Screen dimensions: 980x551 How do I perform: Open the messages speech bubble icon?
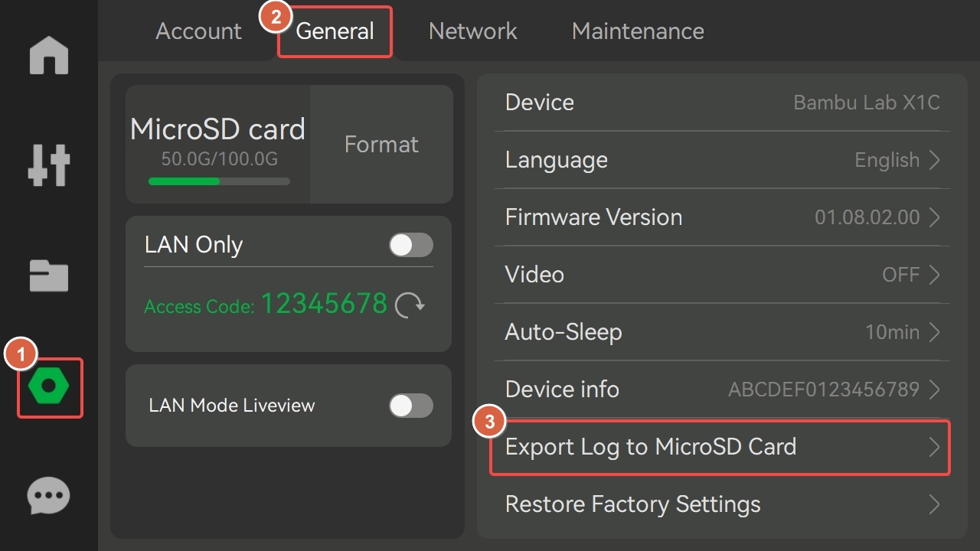[x=49, y=496]
